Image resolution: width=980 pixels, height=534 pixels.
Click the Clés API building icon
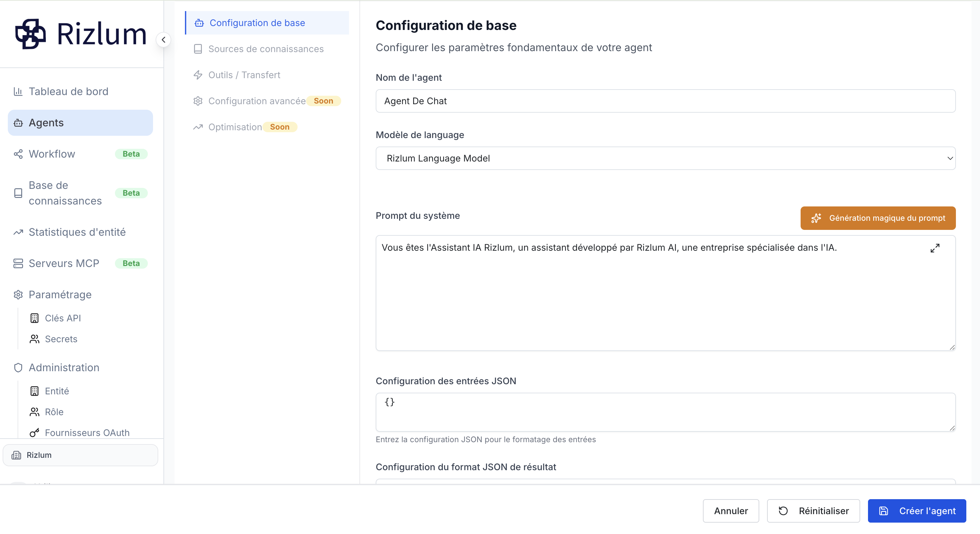point(34,318)
